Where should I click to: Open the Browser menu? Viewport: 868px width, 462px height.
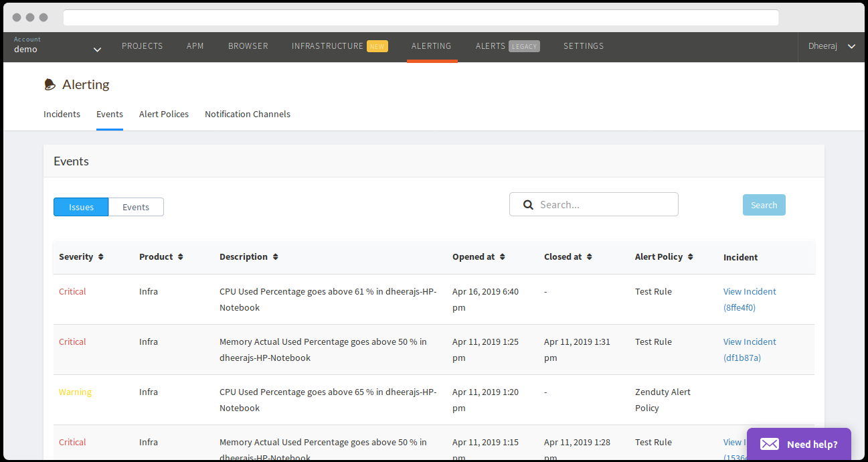click(x=248, y=46)
